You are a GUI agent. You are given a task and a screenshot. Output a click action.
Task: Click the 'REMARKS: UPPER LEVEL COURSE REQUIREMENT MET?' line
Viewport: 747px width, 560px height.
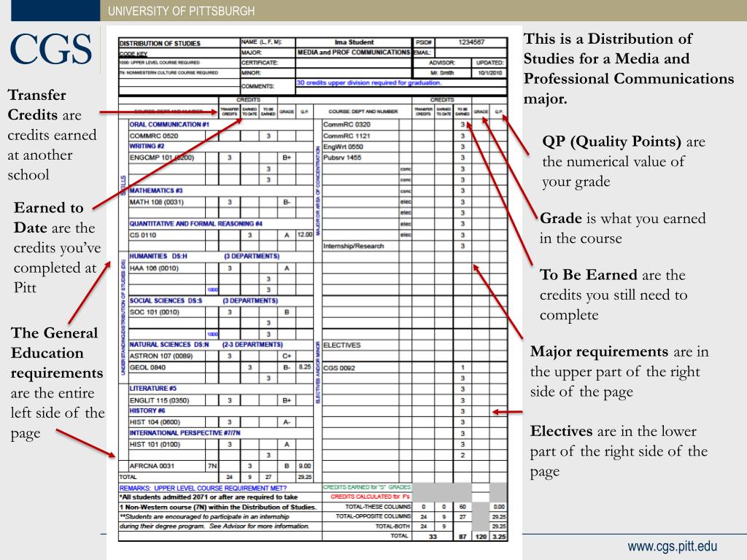(x=203, y=488)
